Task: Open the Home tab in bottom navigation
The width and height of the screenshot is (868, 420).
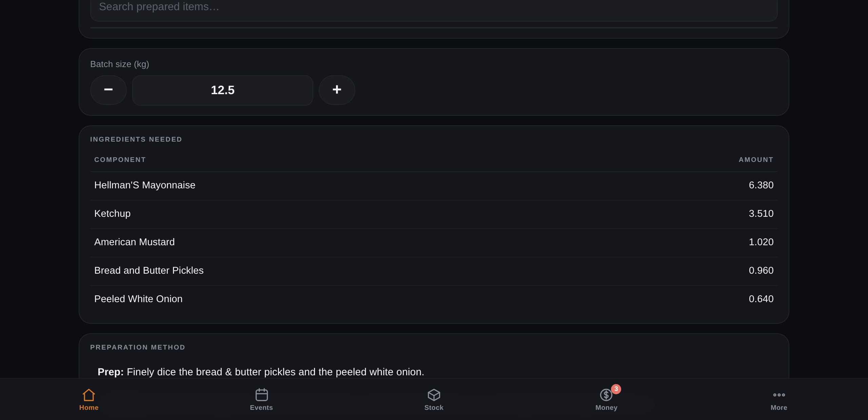Action: point(89,400)
